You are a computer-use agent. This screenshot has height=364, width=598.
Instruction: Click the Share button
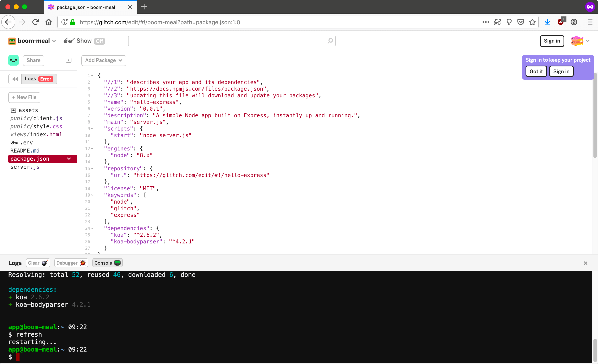(33, 60)
